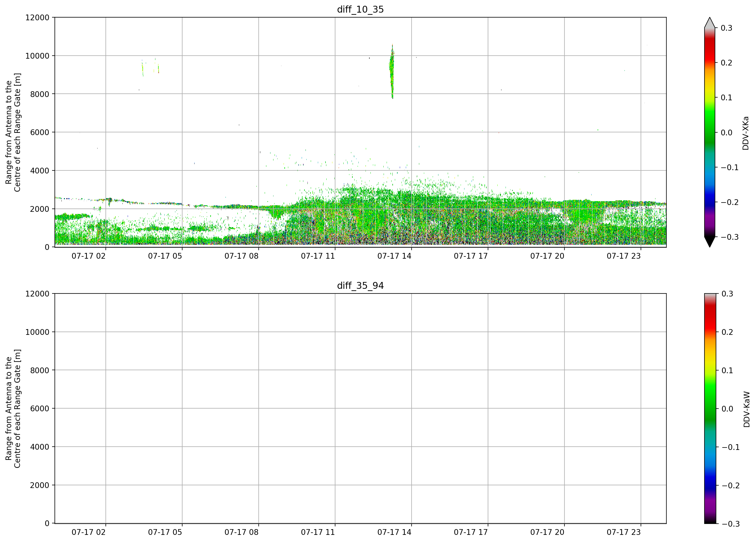This screenshot has width=756, height=542.
Task: Click the "diff_35_94" plot title
Action: pyautogui.click(x=360, y=286)
